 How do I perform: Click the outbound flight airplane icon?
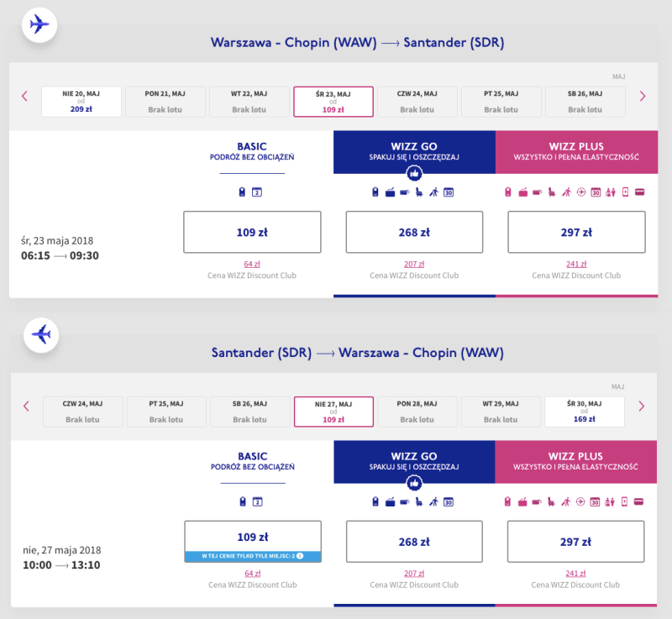tap(39, 24)
